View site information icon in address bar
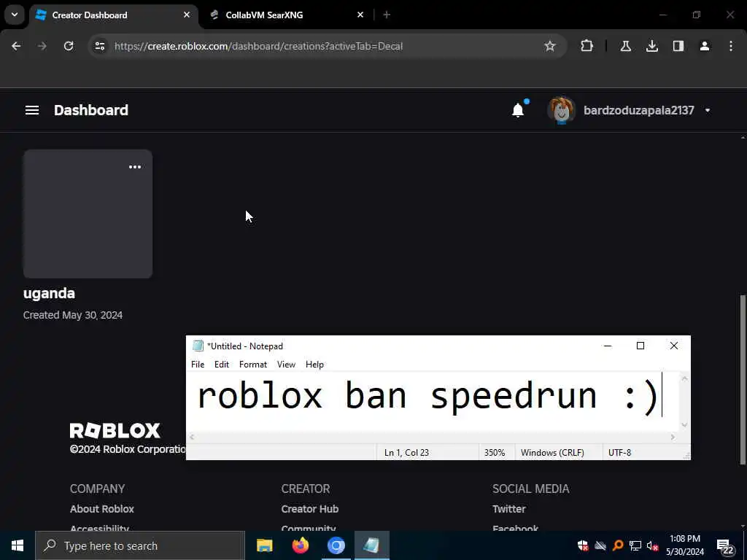This screenshot has width=747, height=560. (99, 46)
